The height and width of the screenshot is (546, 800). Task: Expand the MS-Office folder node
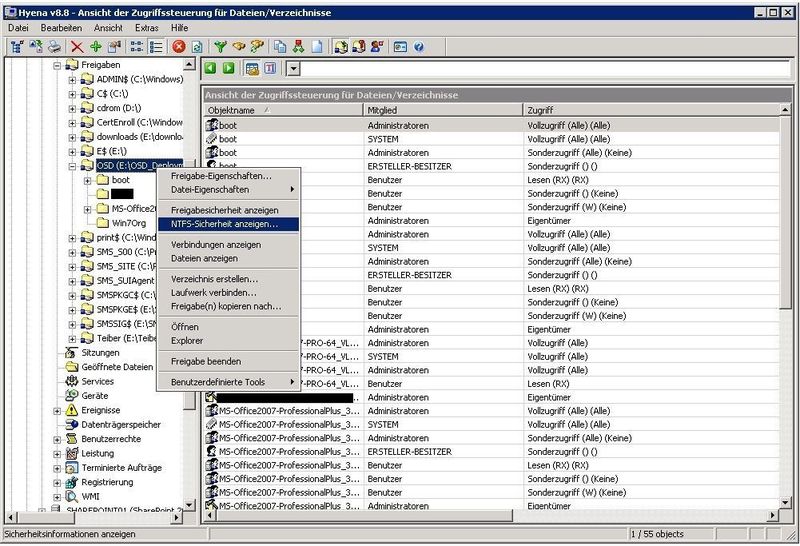[87, 209]
